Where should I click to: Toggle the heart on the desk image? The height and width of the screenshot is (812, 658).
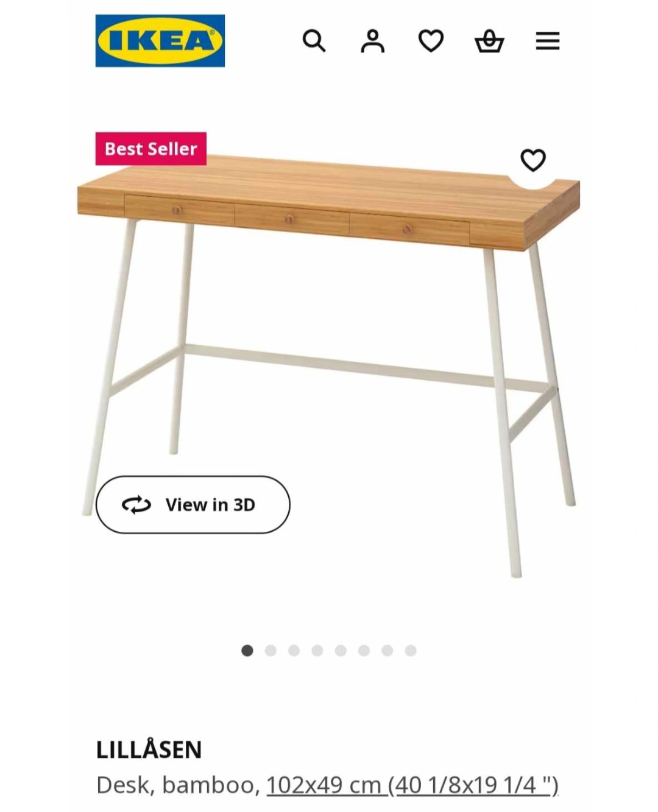(x=533, y=160)
